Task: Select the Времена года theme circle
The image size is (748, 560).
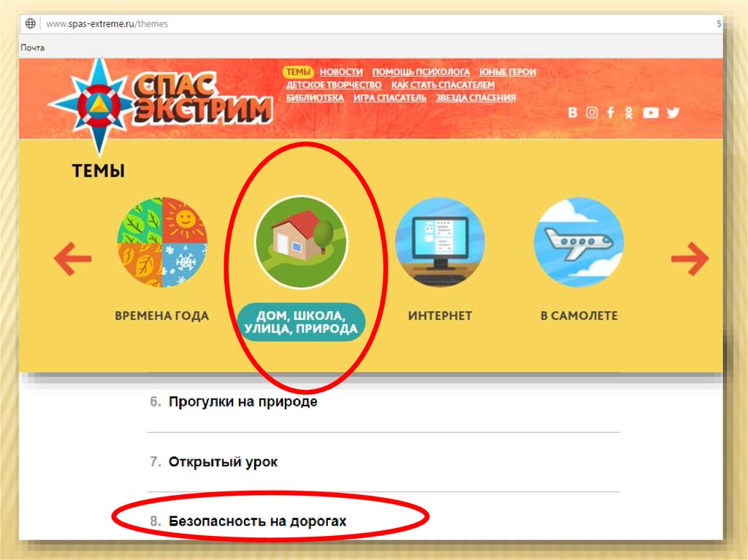Action: [162, 242]
